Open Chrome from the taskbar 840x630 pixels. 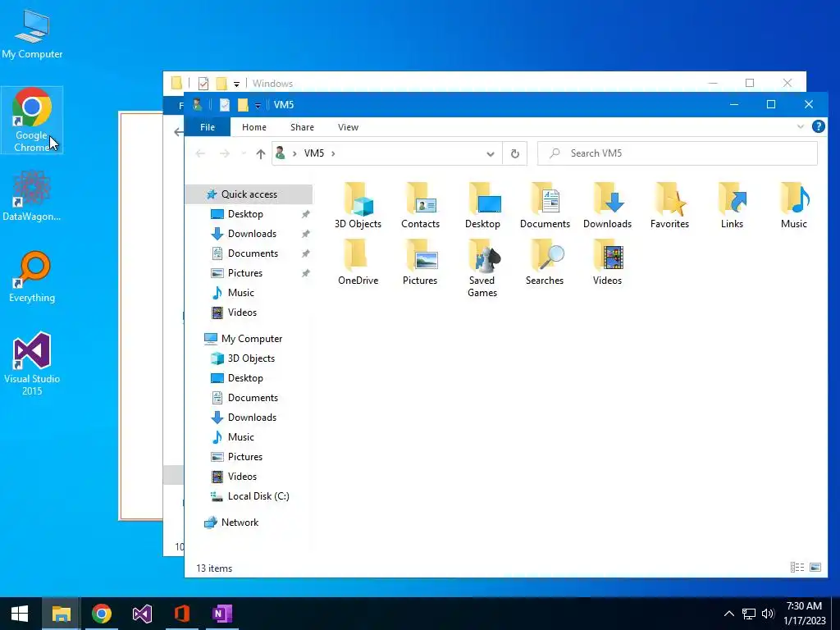coord(101,614)
